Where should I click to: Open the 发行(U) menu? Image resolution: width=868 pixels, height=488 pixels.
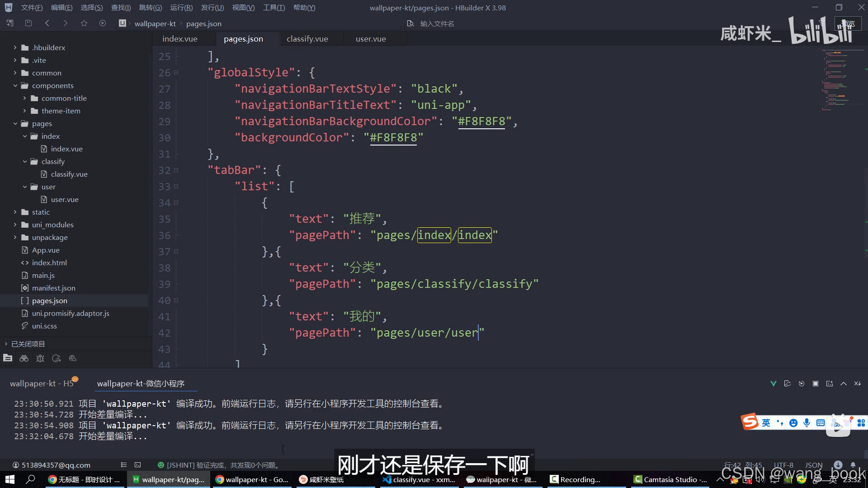point(212,8)
